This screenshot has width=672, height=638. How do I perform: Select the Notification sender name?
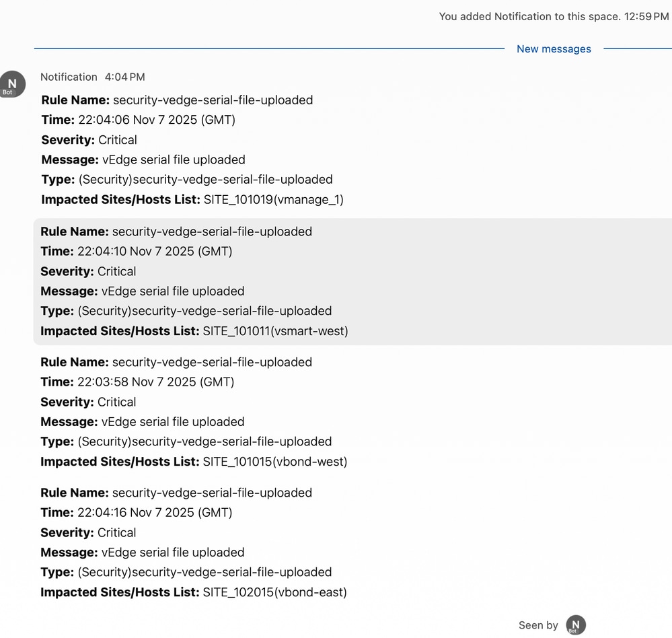tap(69, 77)
